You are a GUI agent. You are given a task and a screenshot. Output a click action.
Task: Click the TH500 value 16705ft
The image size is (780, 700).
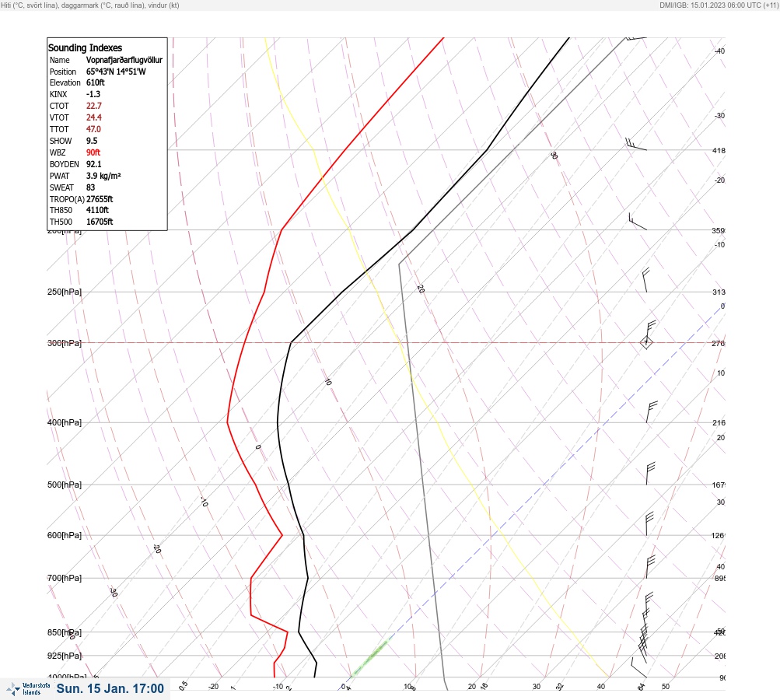[100, 222]
